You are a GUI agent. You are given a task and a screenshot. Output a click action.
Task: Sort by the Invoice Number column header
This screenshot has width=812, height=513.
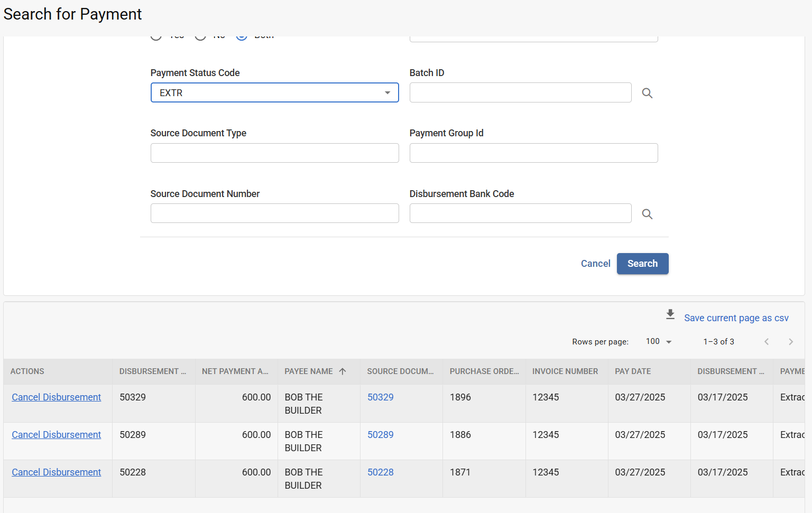565,371
